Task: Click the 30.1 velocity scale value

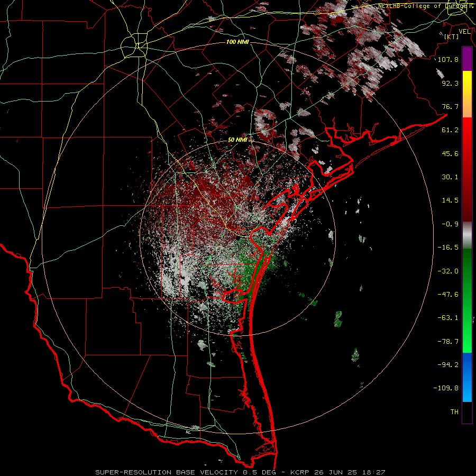Action: point(450,177)
